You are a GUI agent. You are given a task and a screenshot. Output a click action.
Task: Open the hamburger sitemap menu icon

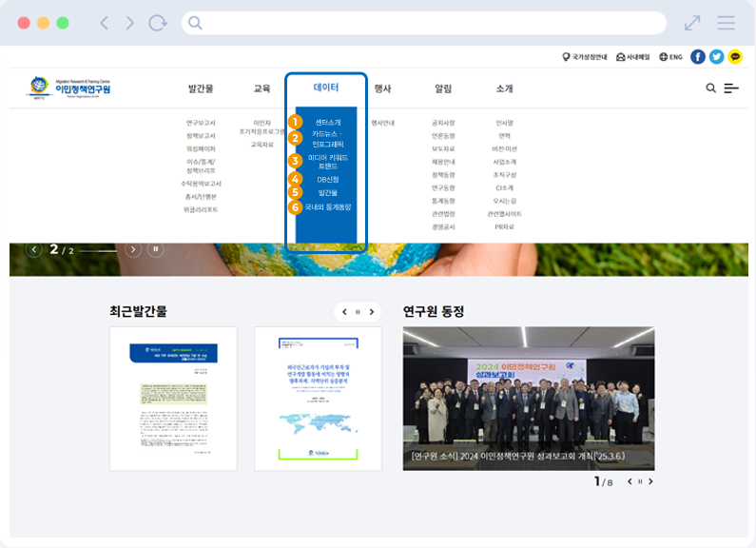731,88
